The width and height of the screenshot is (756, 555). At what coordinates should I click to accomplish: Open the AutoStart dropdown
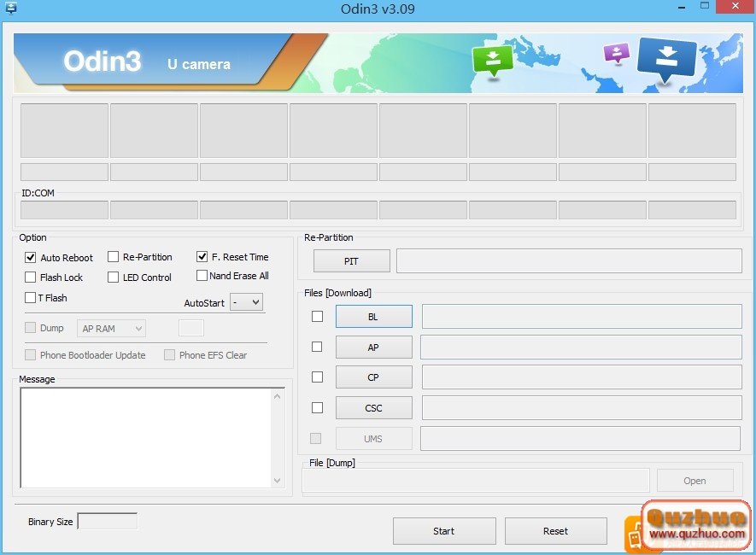tap(247, 302)
